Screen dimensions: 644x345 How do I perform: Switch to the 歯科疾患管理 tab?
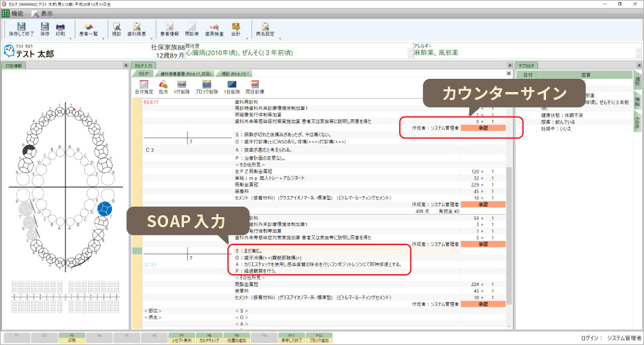[x=185, y=74]
